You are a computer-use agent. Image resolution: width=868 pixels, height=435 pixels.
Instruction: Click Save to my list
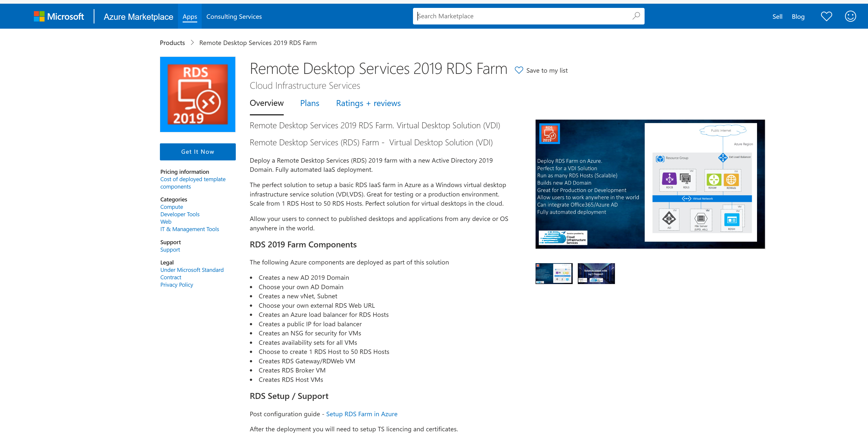click(546, 70)
